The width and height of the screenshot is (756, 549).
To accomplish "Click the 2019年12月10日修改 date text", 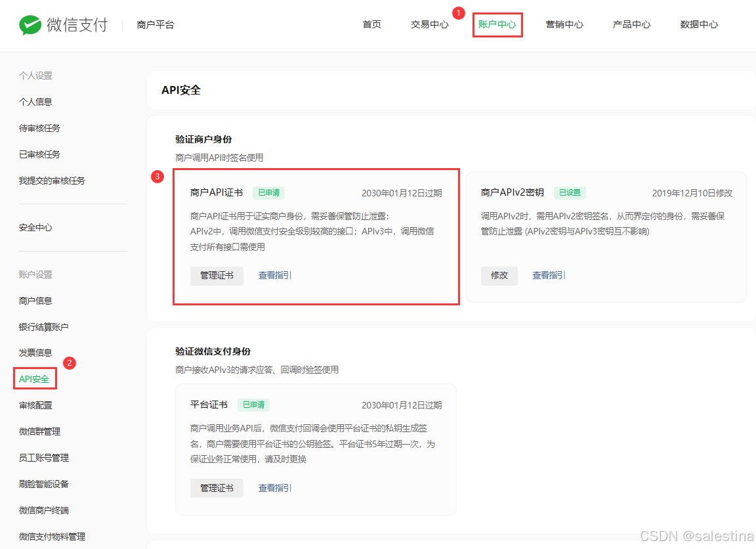I will coord(692,194).
